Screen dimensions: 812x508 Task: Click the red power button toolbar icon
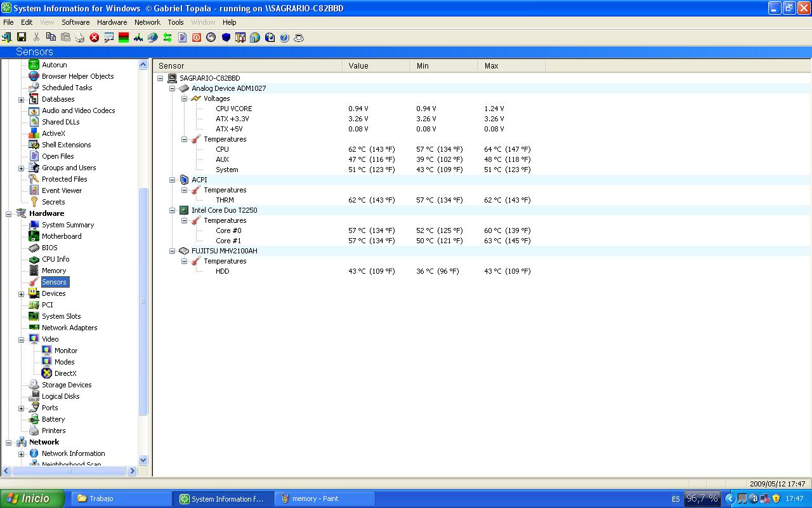pos(197,37)
